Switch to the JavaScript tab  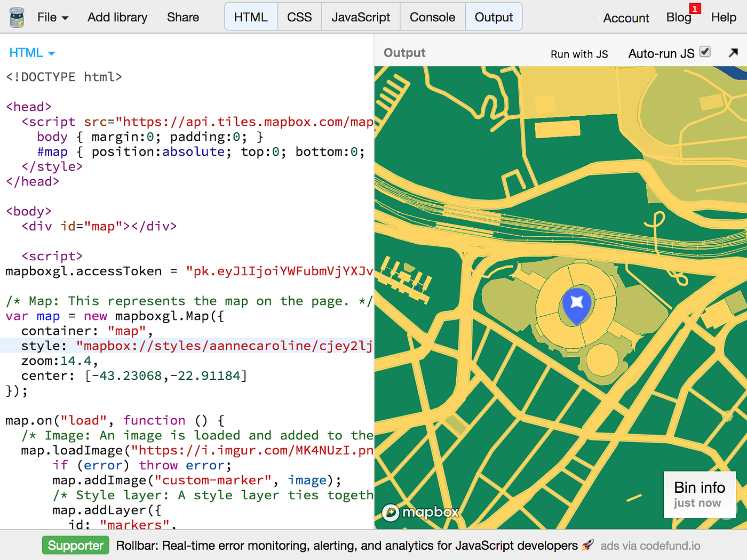(360, 17)
